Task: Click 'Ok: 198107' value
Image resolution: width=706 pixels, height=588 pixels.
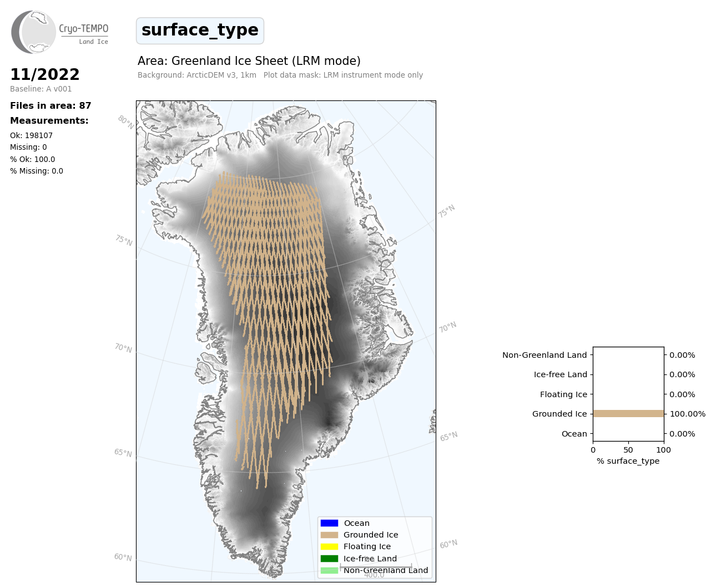Action: [32, 135]
